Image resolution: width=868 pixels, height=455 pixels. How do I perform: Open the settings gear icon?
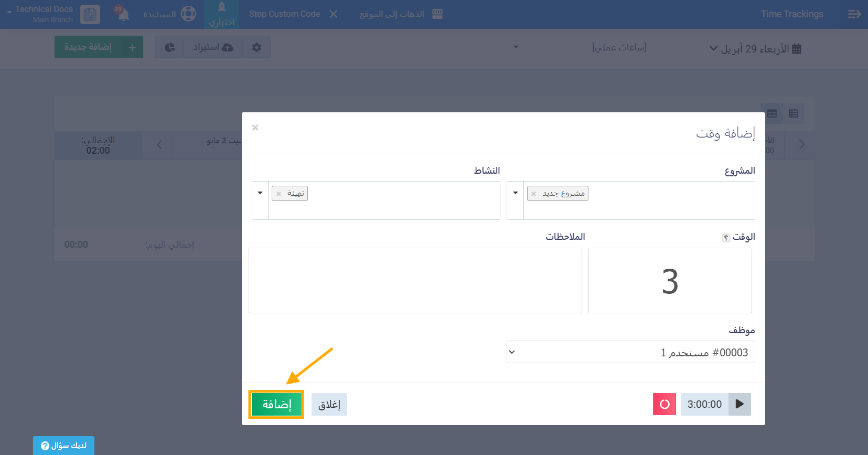tap(256, 47)
